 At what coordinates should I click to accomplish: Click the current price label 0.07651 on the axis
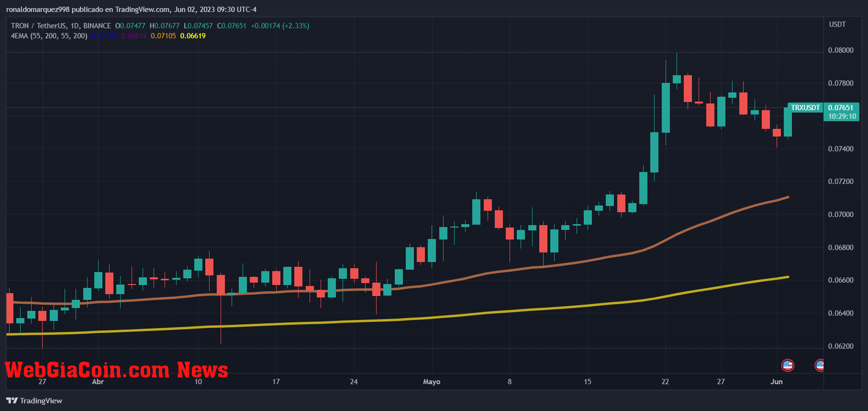[841, 108]
